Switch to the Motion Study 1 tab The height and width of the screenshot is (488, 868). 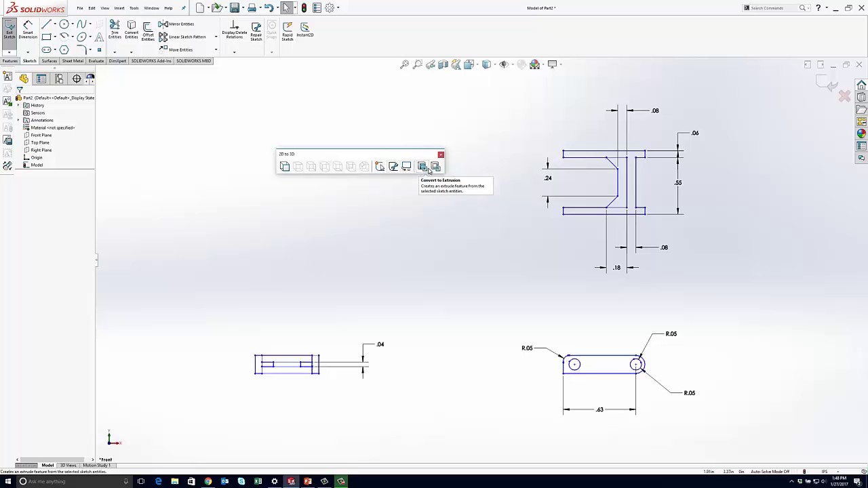click(x=96, y=465)
